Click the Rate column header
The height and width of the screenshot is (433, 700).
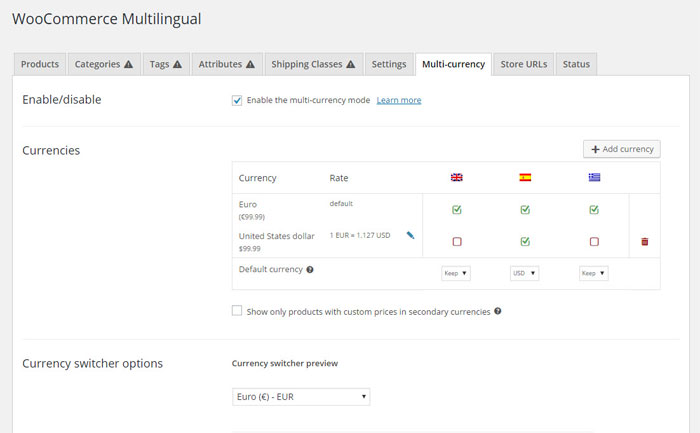[339, 178]
